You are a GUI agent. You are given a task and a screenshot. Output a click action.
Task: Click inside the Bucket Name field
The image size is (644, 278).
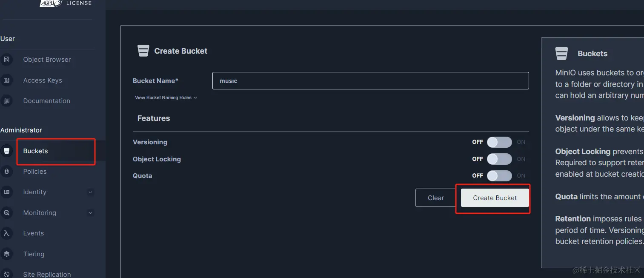click(x=370, y=80)
